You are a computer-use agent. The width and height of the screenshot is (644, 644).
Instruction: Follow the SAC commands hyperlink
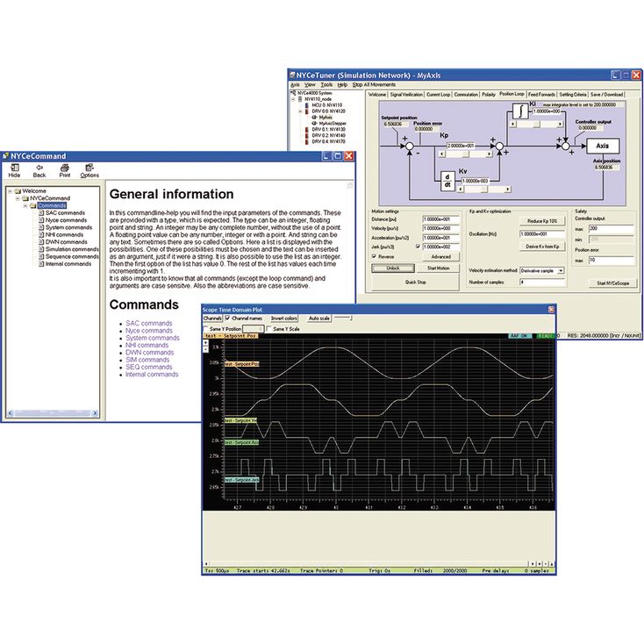[x=148, y=323]
